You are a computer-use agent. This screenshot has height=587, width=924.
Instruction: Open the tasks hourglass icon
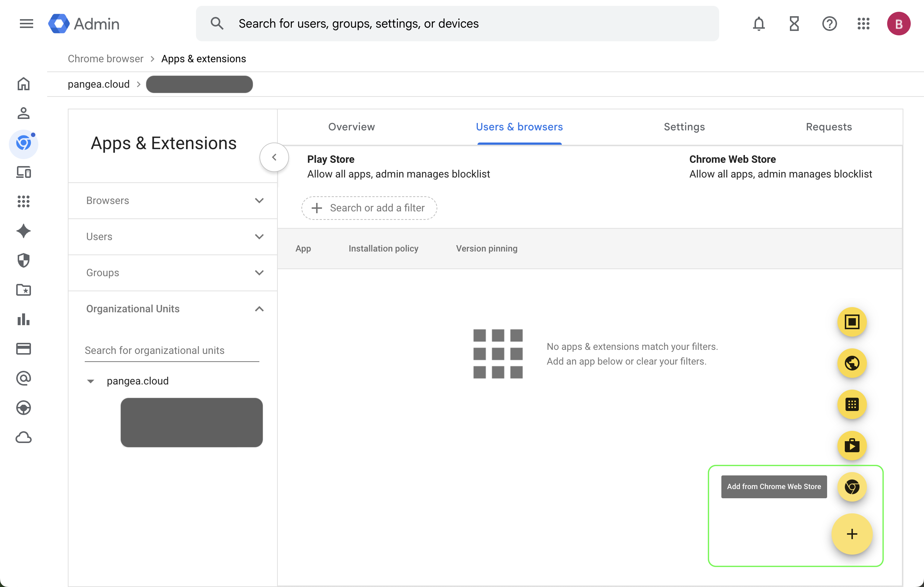[794, 24]
